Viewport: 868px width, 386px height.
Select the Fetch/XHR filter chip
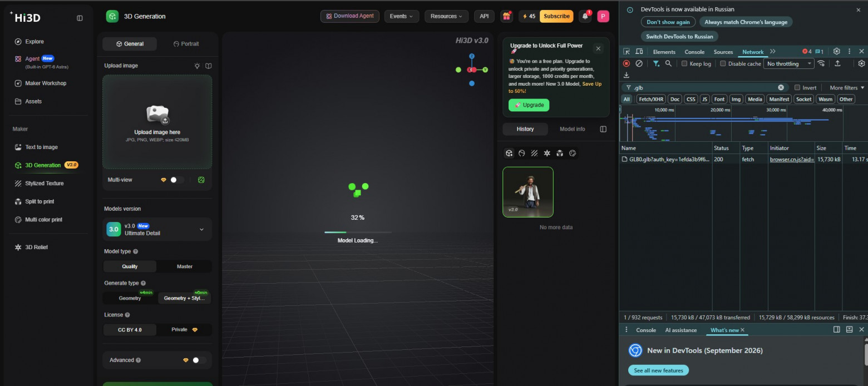click(x=651, y=99)
